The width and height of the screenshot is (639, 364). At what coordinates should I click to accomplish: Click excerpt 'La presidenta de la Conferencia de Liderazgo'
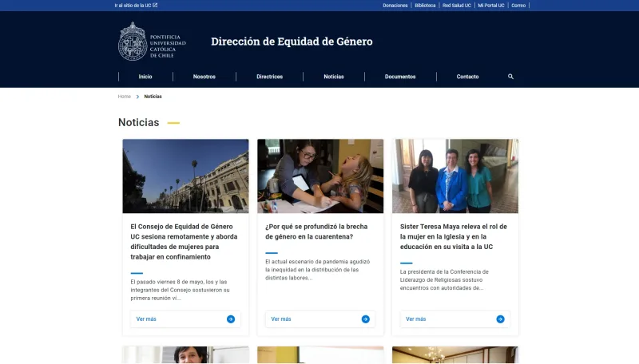click(x=444, y=279)
